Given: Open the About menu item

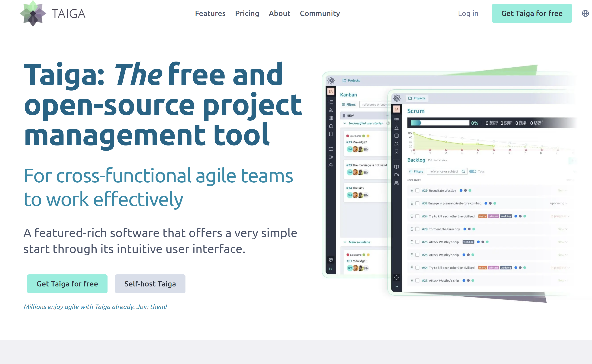Looking at the screenshot, I should (x=279, y=14).
